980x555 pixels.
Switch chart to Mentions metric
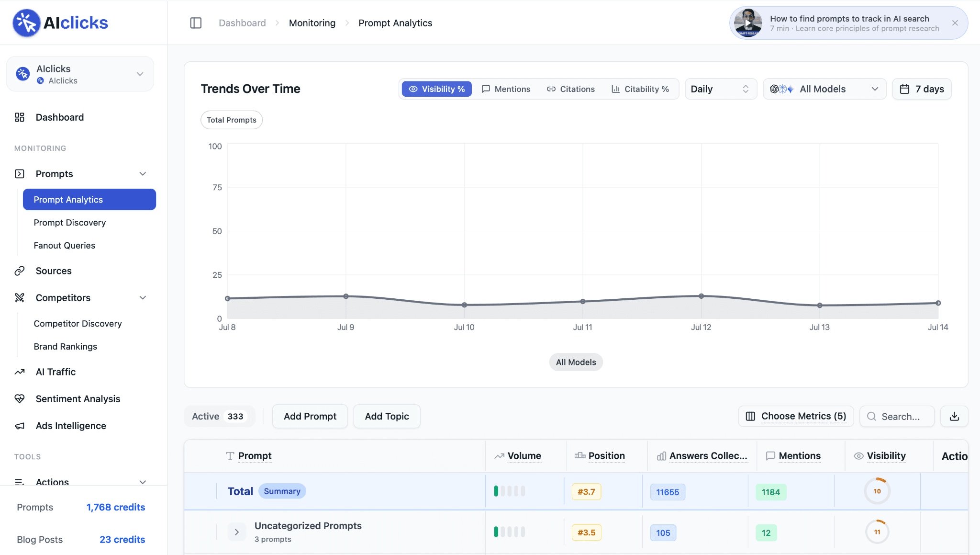[506, 89]
